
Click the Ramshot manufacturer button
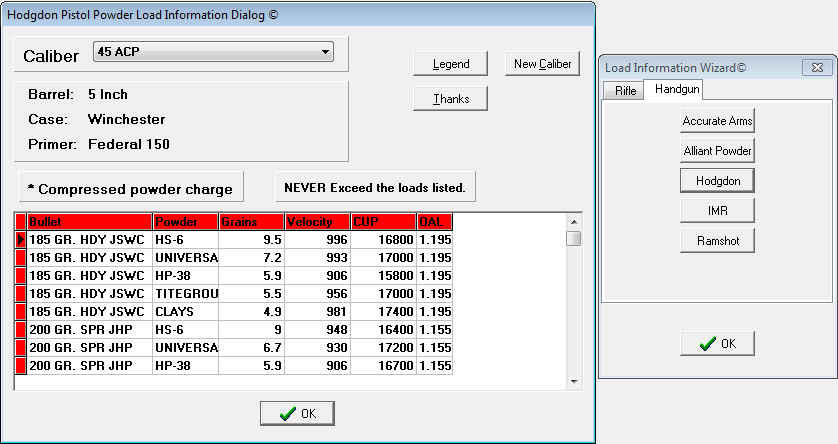pyautogui.click(x=717, y=240)
